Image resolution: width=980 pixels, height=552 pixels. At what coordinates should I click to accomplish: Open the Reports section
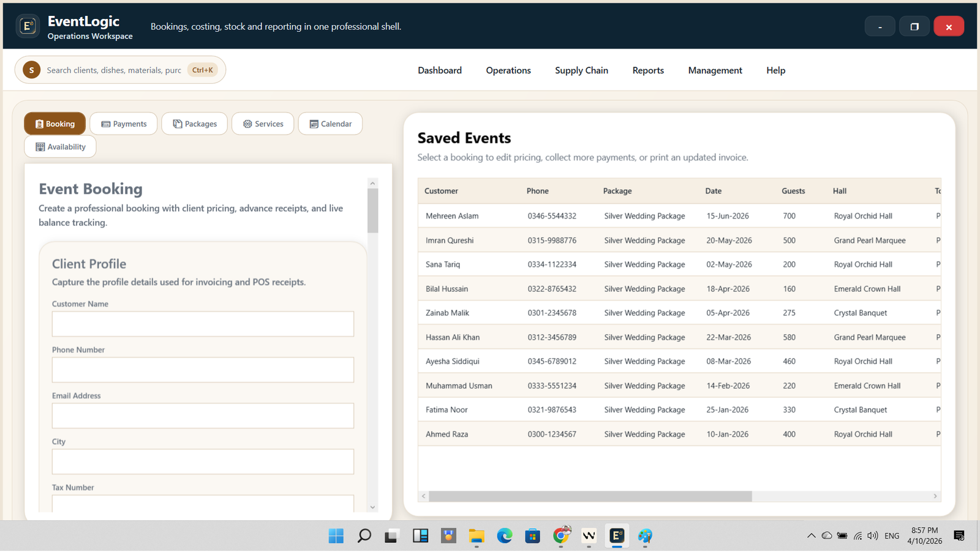(647, 70)
